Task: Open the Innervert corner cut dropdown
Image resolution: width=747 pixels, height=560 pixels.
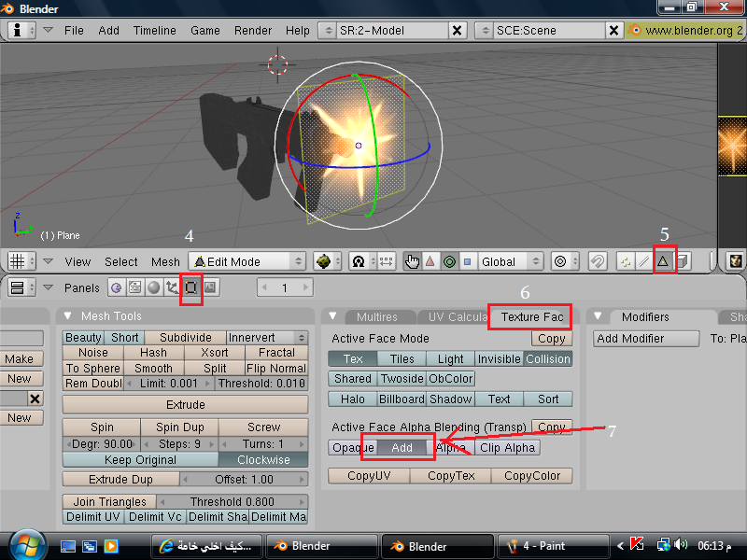Action: tap(267, 338)
